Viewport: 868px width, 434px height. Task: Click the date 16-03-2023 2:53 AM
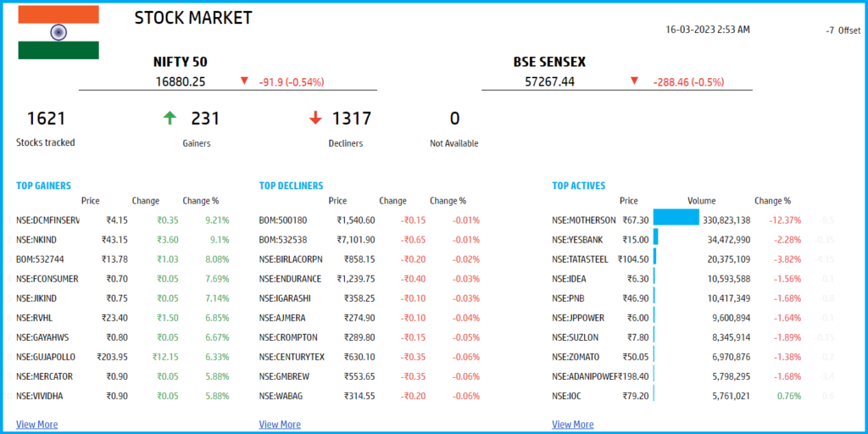[708, 30]
